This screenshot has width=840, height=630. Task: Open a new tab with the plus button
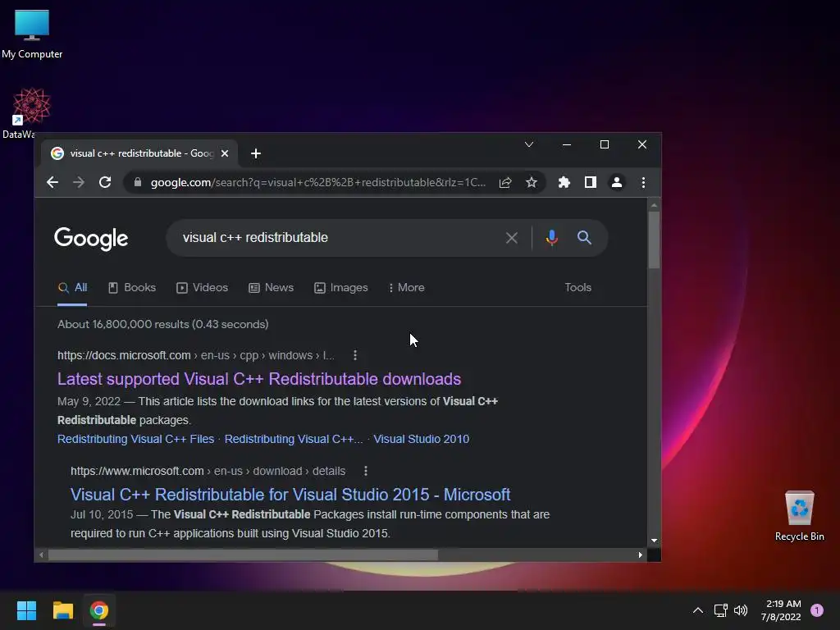[256, 153]
